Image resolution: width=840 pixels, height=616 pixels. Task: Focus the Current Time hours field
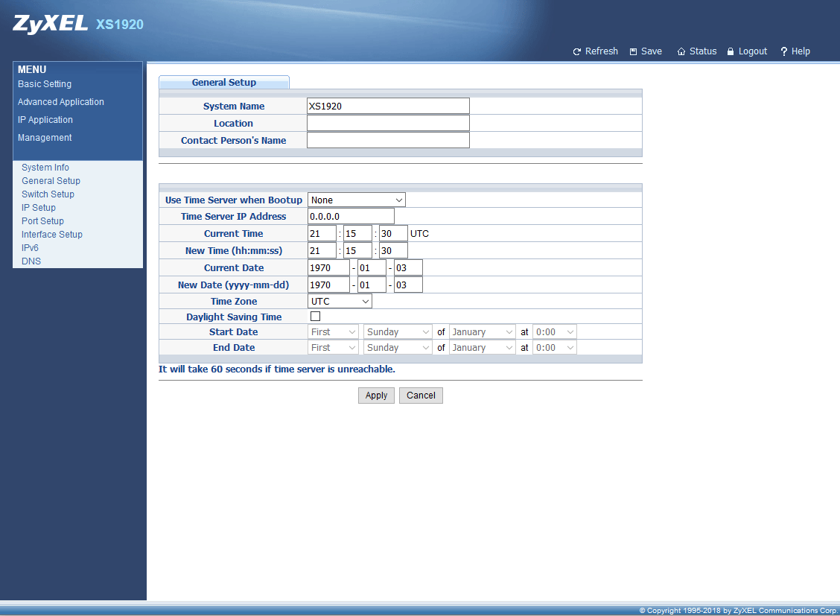coord(322,234)
